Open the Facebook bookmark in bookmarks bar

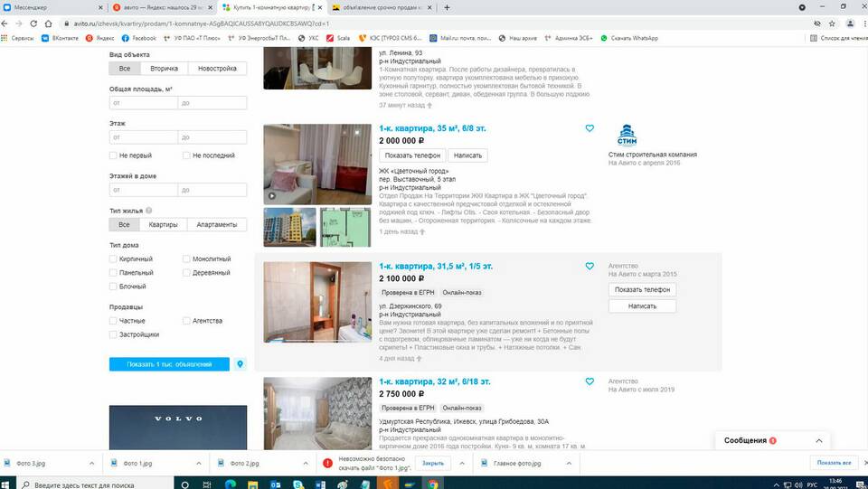tap(138, 38)
